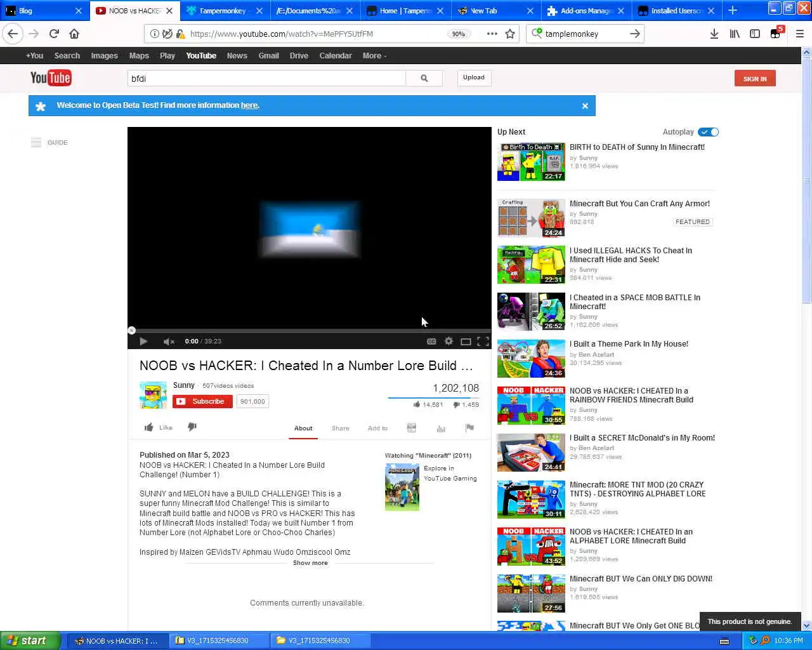Open the transcript icon below the video

411,428
